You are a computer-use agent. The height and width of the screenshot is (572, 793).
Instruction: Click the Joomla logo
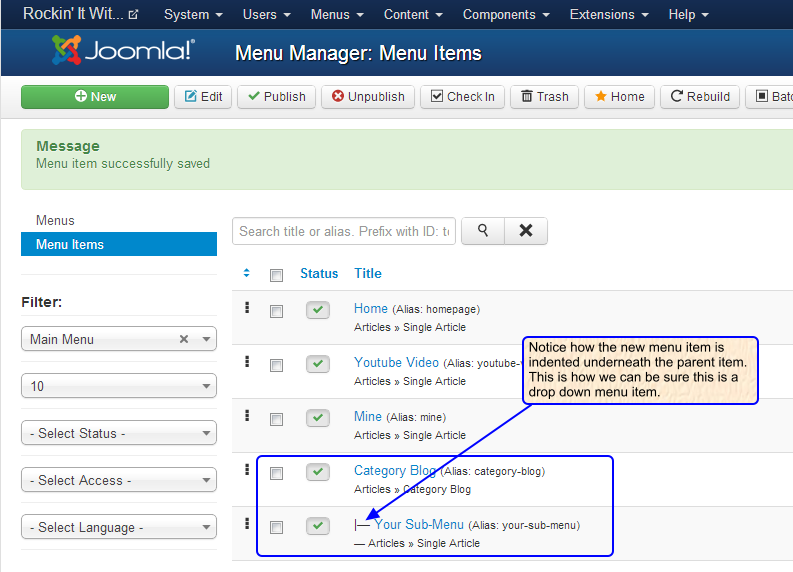pyautogui.click(x=123, y=50)
